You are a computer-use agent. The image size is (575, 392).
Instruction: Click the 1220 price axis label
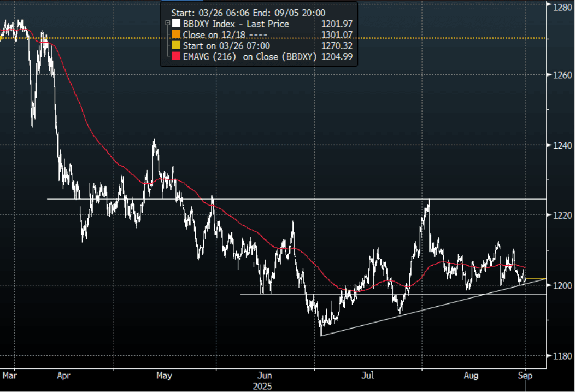[562, 215]
